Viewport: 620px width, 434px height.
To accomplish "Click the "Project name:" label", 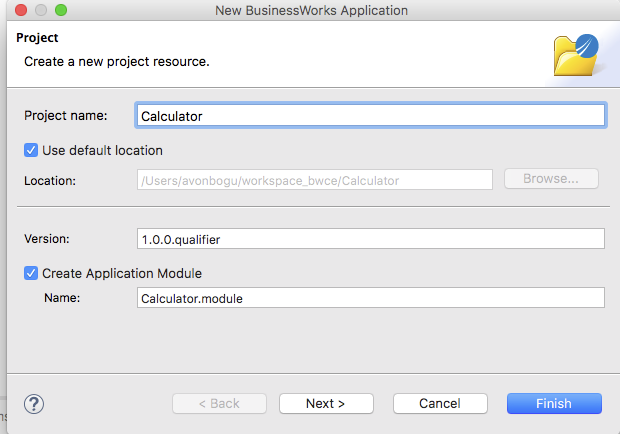I will (x=66, y=116).
